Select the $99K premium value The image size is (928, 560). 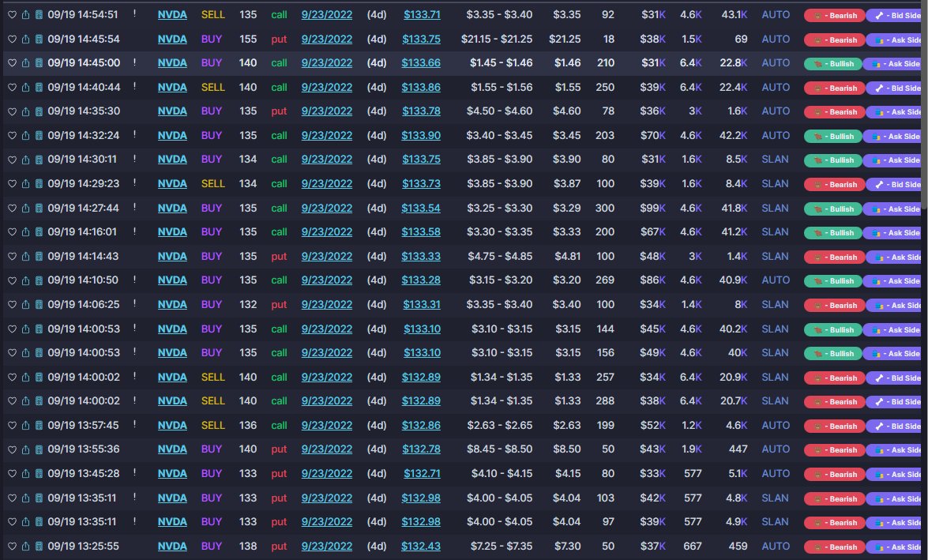pyautogui.click(x=653, y=208)
